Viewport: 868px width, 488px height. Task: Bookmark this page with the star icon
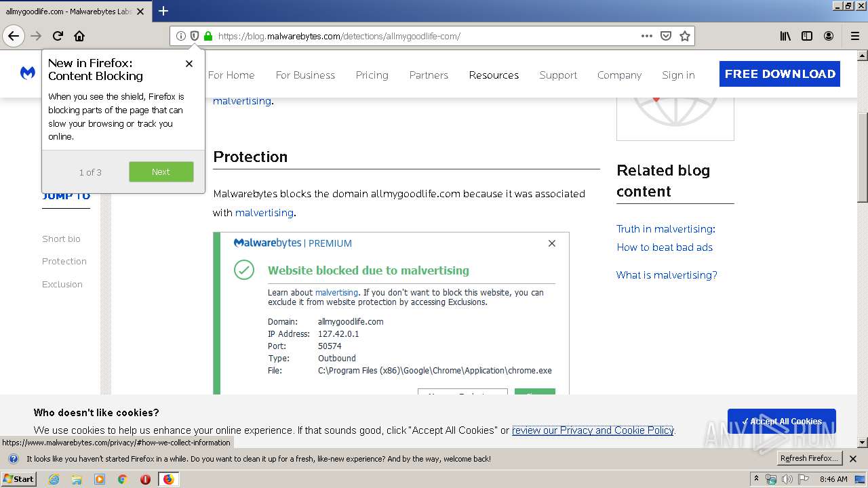click(685, 36)
